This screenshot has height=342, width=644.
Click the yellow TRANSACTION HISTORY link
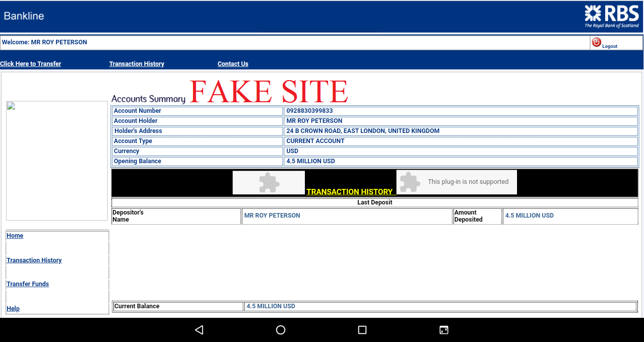pyautogui.click(x=349, y=191)
